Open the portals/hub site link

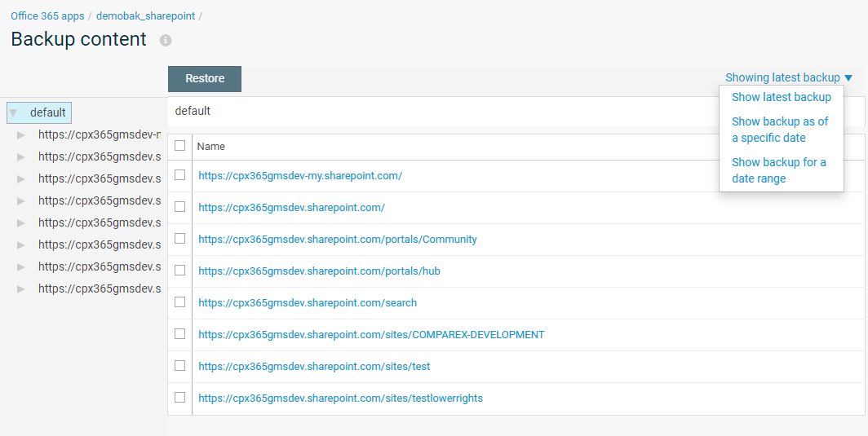click(319, 271)
